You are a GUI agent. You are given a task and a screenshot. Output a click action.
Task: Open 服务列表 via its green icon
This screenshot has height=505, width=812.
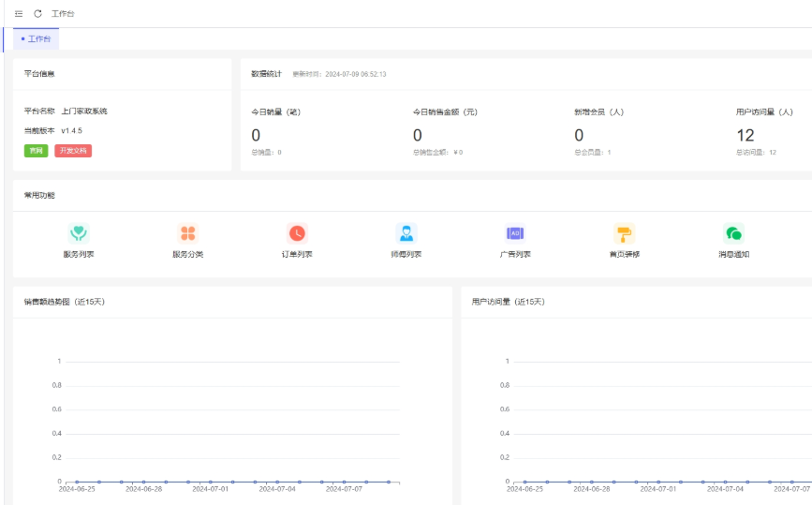(x=79, y=233)
